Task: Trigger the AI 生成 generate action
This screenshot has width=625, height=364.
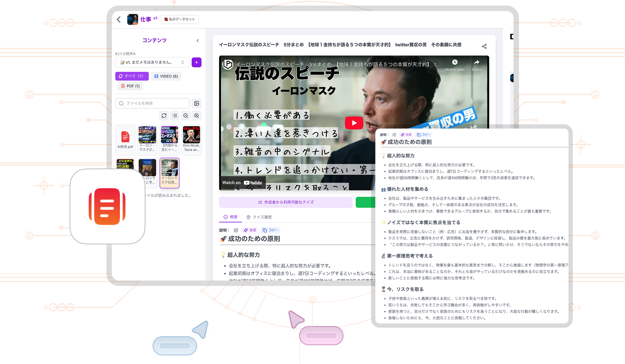Action: pyautogui.click(x=250, y=230)
